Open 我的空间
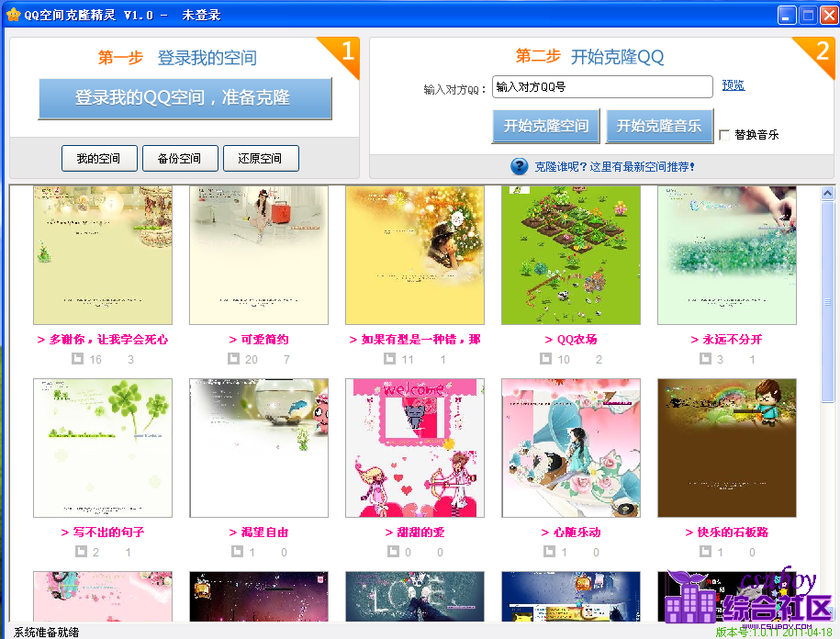 click(x=99, y=158)
